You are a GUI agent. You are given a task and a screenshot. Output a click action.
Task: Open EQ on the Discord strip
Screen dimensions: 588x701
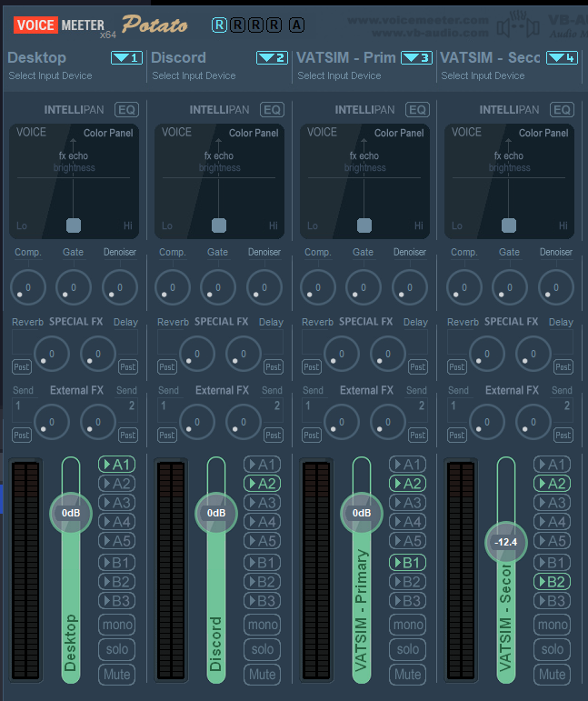tap(272, 110)
